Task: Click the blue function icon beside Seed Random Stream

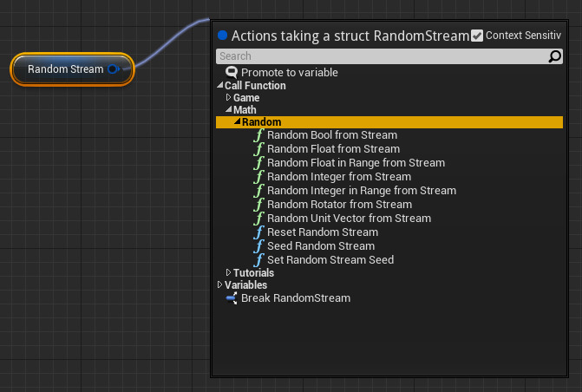Action: click(258, 246)
